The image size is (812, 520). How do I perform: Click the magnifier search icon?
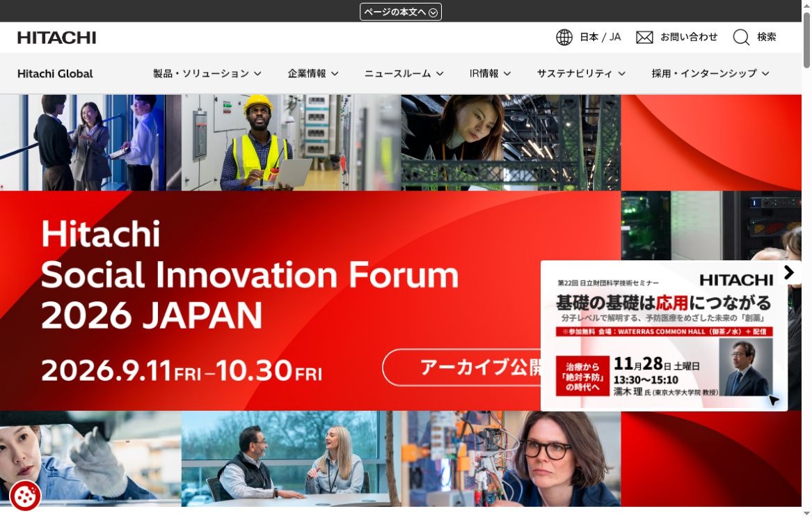click(x=741, y=38)
